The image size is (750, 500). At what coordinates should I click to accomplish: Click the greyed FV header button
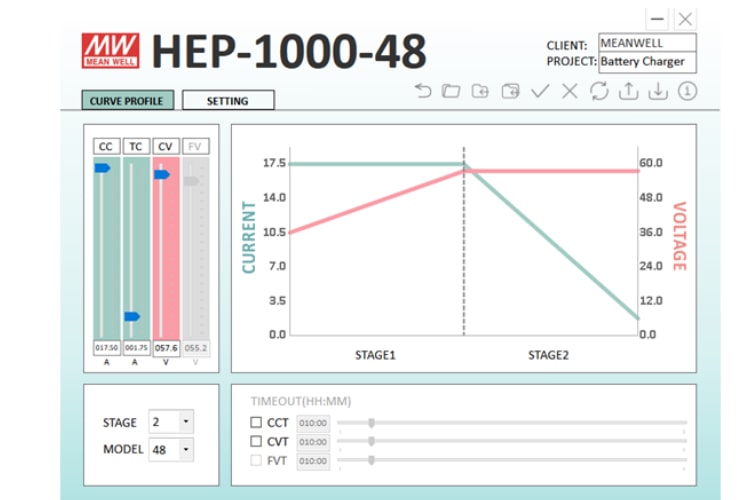point(195,146)
